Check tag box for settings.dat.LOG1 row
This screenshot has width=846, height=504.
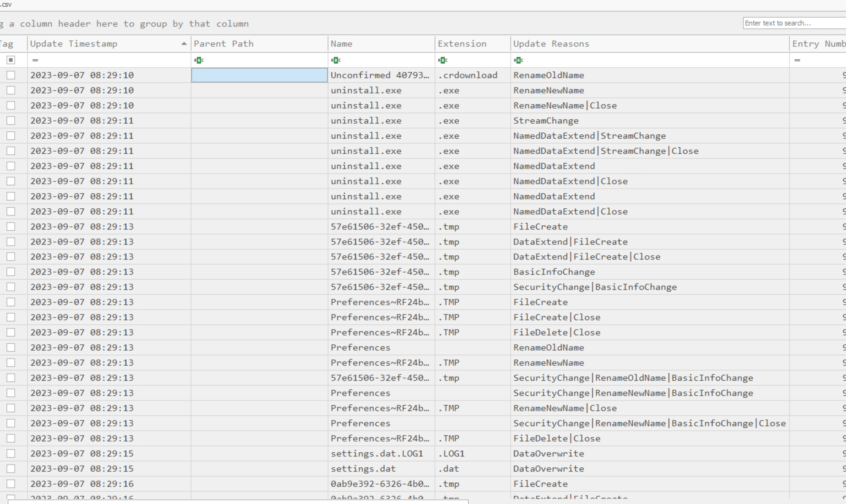[x=11, y=453]
